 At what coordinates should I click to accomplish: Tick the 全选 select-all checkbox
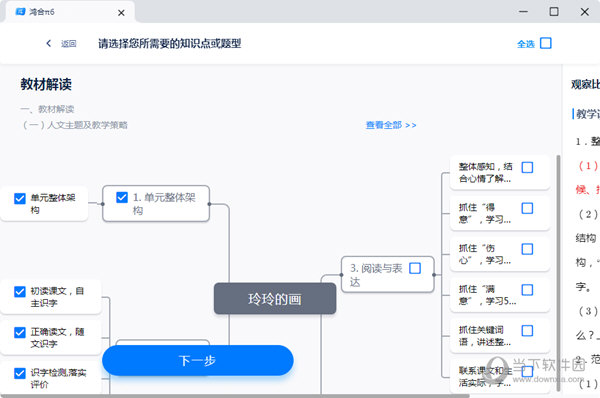click(x=546, y=43)
